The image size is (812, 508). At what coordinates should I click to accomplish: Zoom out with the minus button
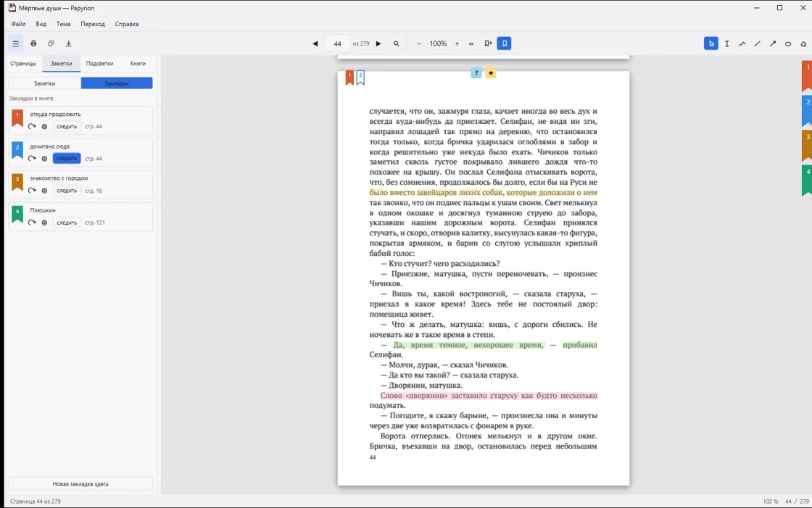419,44
